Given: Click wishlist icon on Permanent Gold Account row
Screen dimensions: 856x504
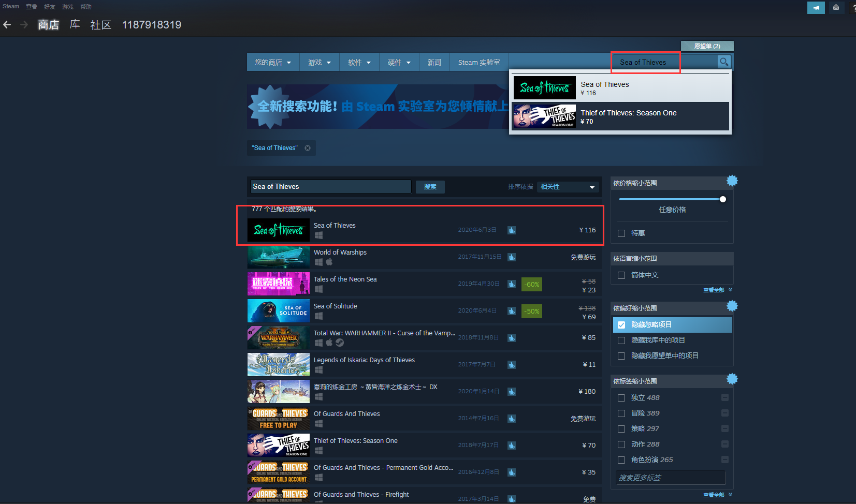Looking at the screenshot, I should point(512,472).
